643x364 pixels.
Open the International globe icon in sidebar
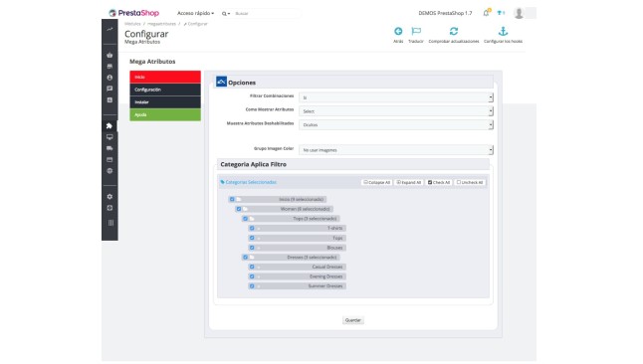pos(109,171)
